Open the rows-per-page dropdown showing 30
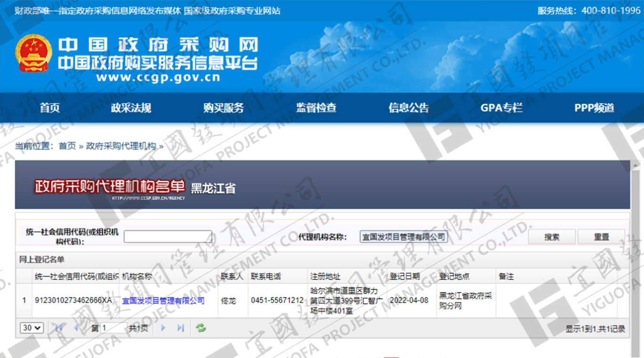The height and width of the screenshot is (358, 644). [32, 328]
